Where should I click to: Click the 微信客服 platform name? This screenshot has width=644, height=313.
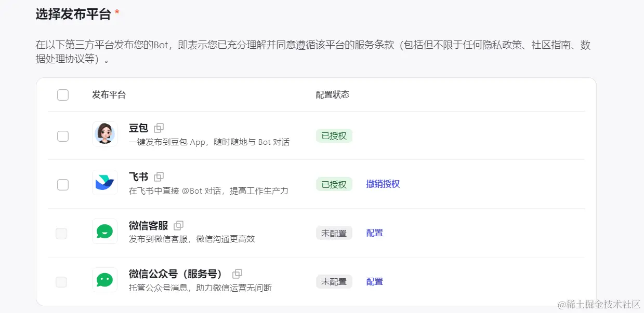click(x=149, y=225)
